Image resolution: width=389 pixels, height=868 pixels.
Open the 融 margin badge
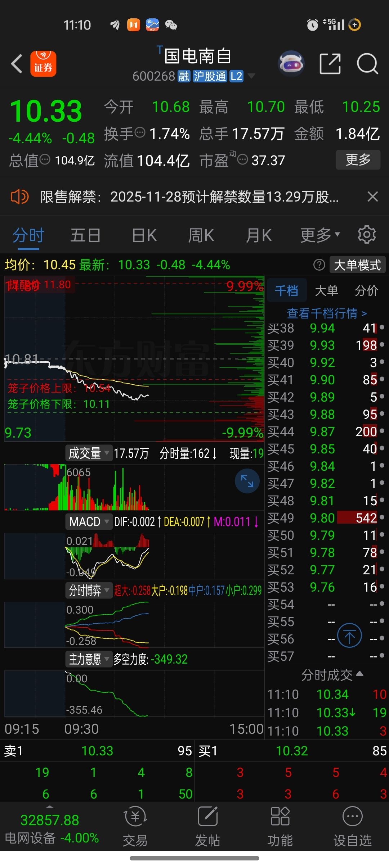[x=184, y=76]
